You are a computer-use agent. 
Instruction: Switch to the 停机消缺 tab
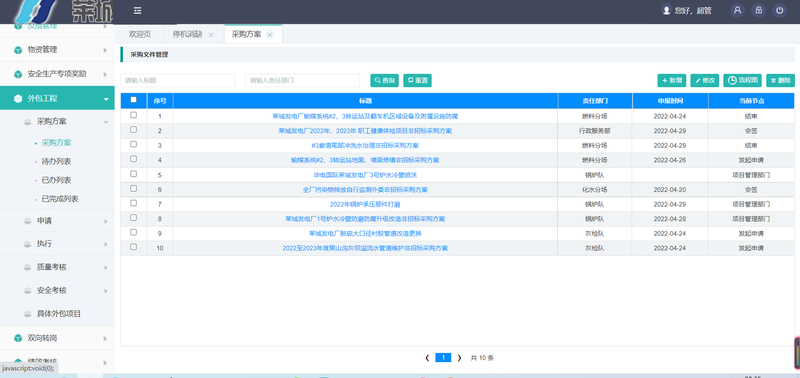[187, 34]
